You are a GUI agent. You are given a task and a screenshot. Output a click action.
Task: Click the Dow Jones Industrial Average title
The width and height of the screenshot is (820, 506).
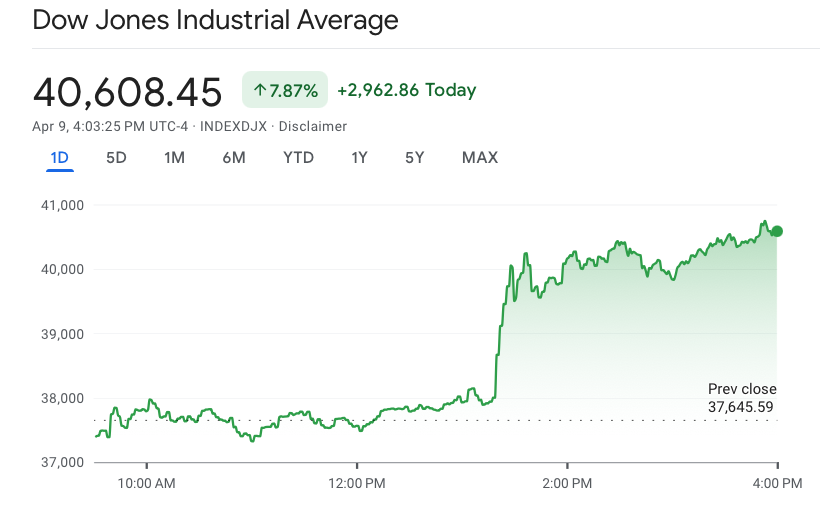215,20
